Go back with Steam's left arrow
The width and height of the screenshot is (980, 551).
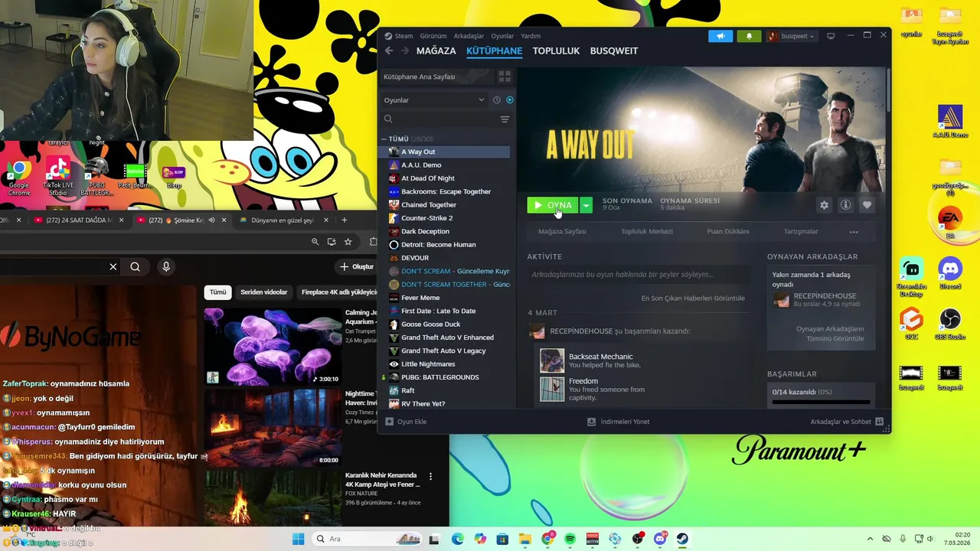389,51
